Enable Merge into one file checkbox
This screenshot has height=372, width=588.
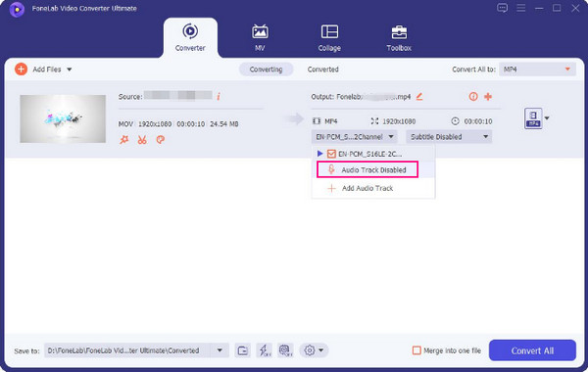coord(416,350)
